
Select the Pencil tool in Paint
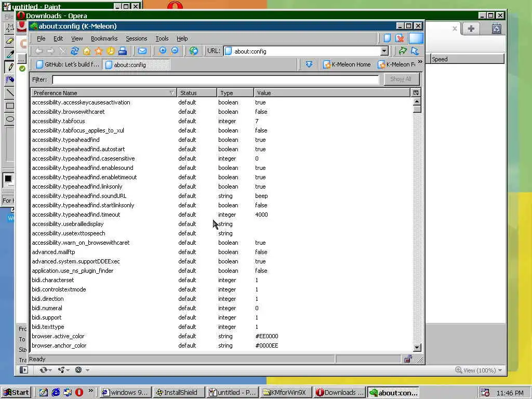(10, 67)
